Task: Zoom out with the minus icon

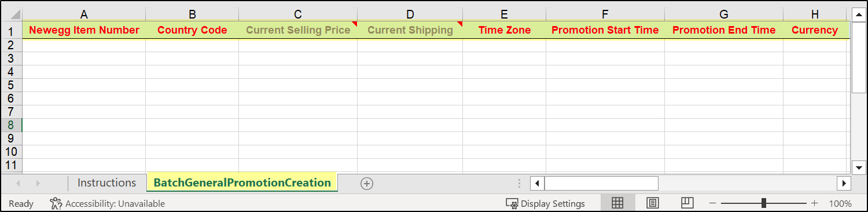Action: point(713,203)
